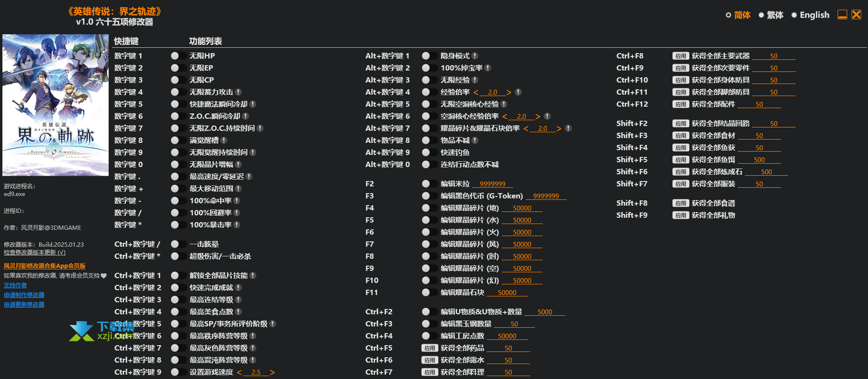Apply 获得全部结晶回路
Screen dimensions: 868x379
pyautogui.click(x=681, y=123)
